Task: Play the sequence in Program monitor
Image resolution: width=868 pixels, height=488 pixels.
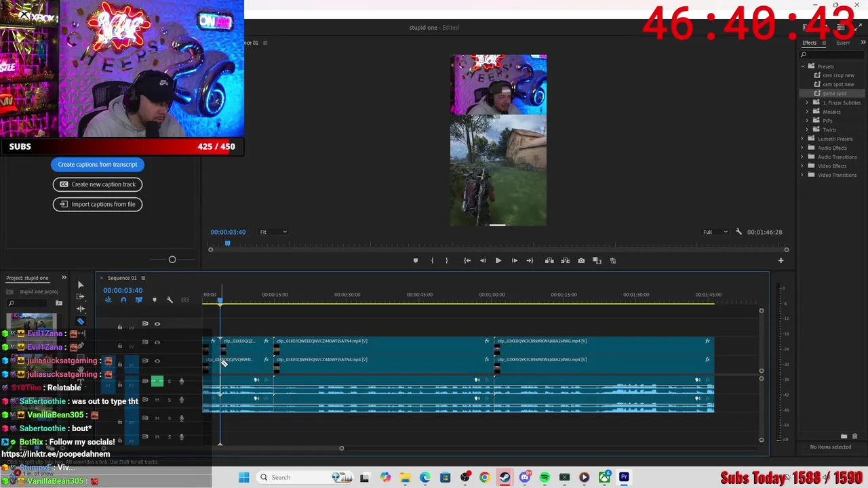Action: click(498, 260)
